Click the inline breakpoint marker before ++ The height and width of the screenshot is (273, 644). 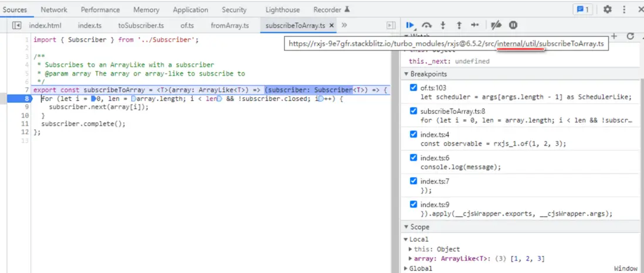[321, 99]
